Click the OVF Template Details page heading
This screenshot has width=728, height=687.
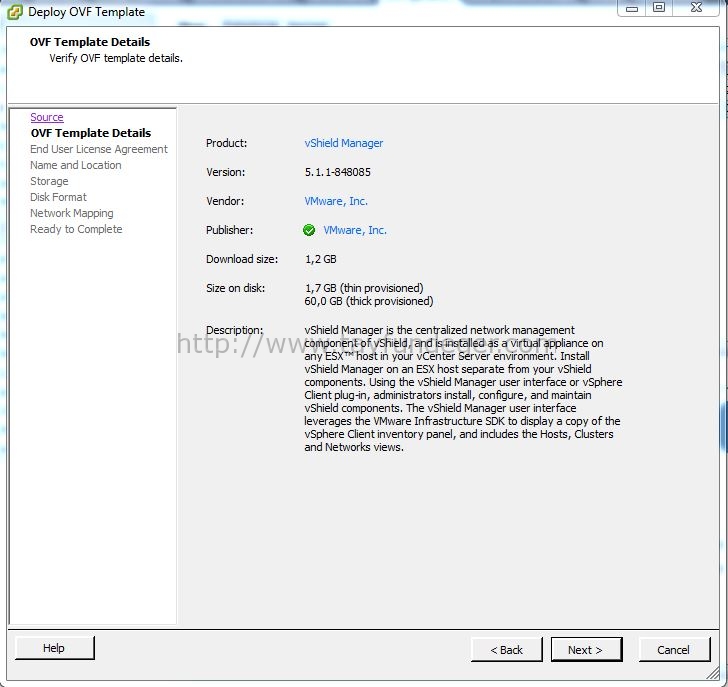click(x=90, y=42)
